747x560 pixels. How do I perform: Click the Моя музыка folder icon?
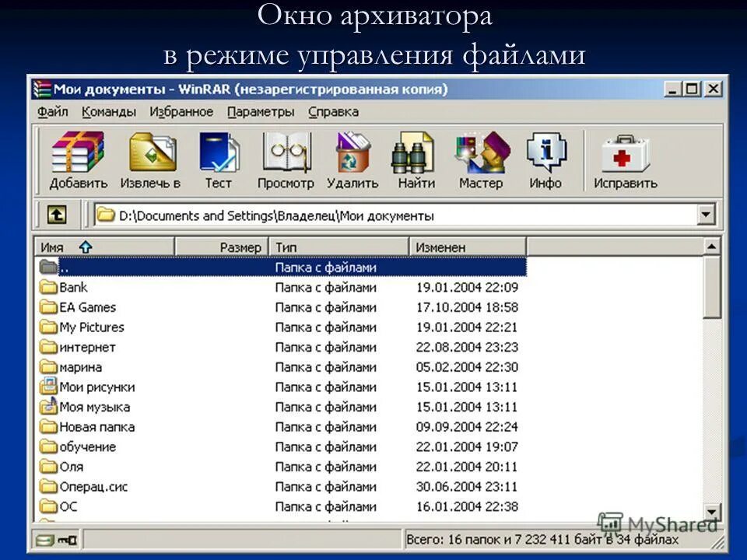48,406
